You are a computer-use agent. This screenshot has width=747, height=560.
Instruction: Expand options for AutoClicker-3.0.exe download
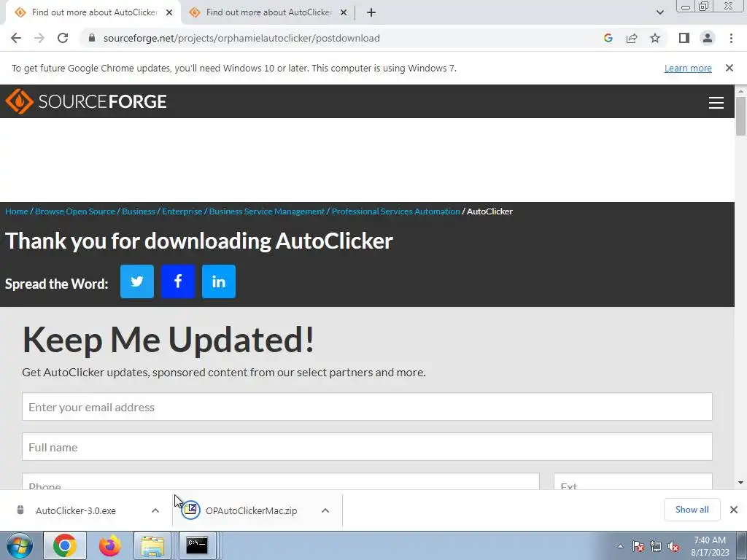point(155,510)
